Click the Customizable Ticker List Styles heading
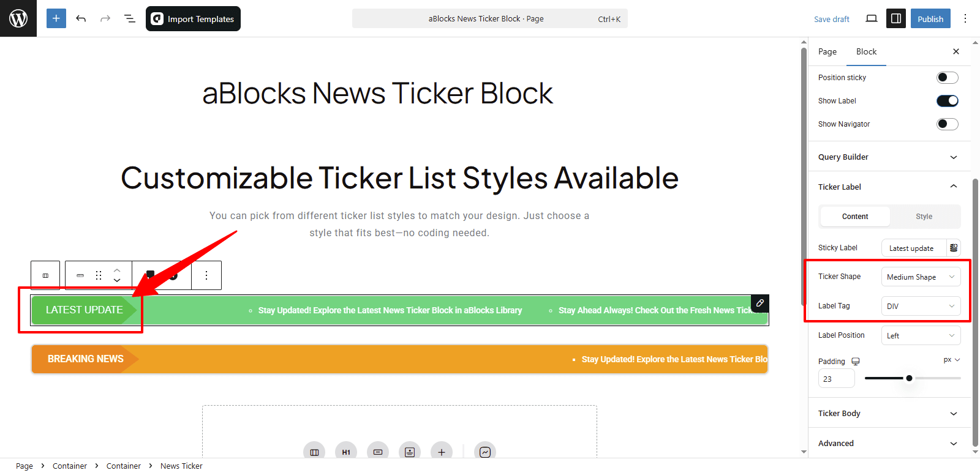Screen dimensions: 980x473 pyautogui.click(x=399, y=178)
